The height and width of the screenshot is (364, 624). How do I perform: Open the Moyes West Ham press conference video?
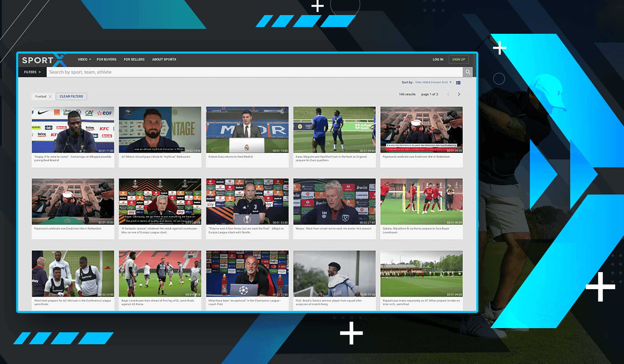point(334,201)
